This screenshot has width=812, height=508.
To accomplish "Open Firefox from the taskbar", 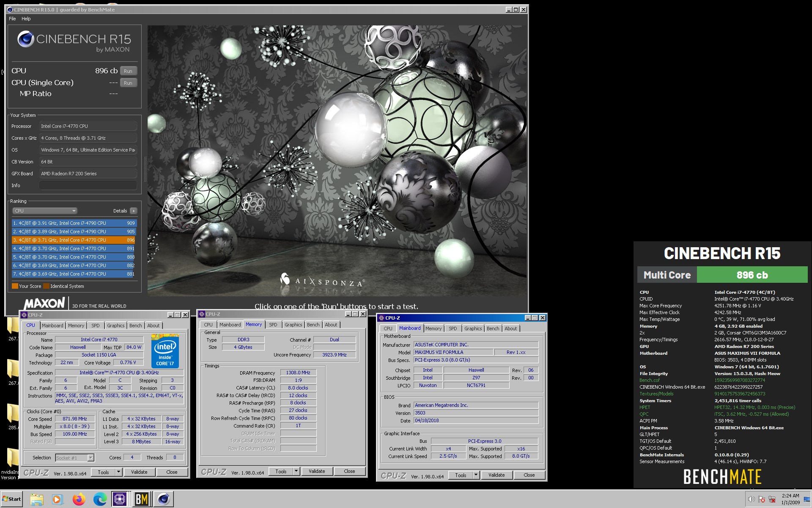I will (x=79, y=500).
